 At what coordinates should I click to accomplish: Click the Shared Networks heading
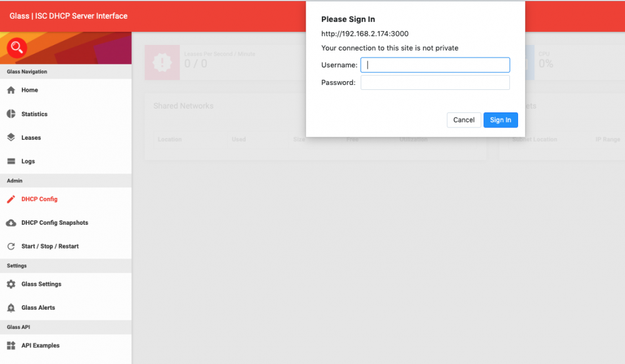[183, 106]
